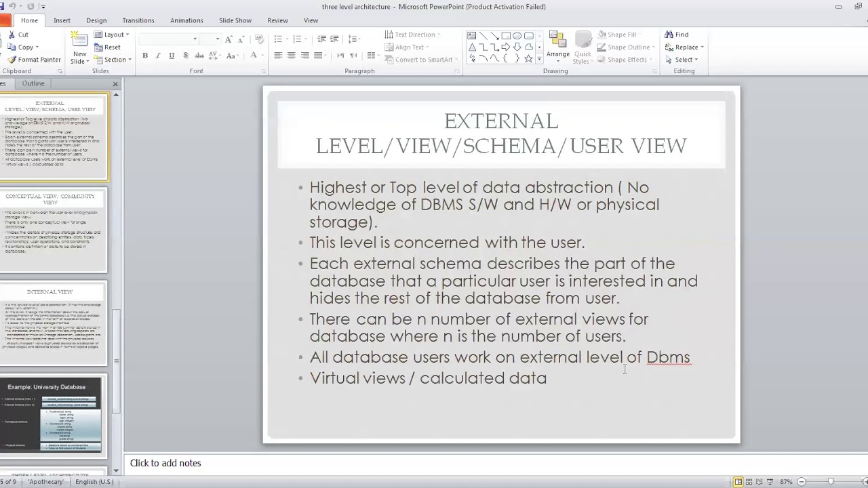Select the Conceptual View slide thumbnail
Image resolution: width=868 pixels, height=488 pixels.
point(54,231)
